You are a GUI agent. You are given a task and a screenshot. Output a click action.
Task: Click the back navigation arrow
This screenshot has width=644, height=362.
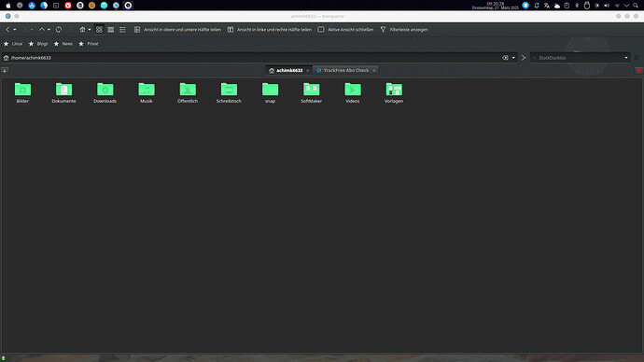pos(7,30)
